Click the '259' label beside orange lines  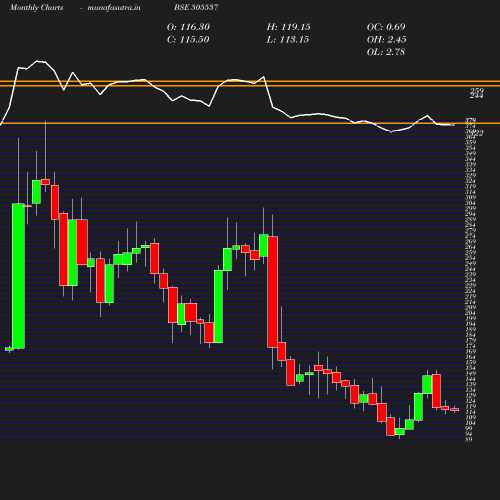click(477, 91)
